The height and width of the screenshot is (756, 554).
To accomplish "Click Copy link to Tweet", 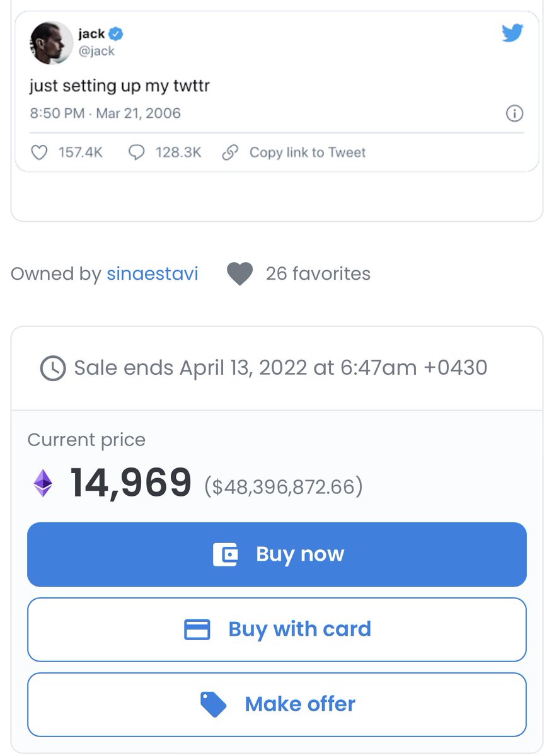I will click(308, 152).
